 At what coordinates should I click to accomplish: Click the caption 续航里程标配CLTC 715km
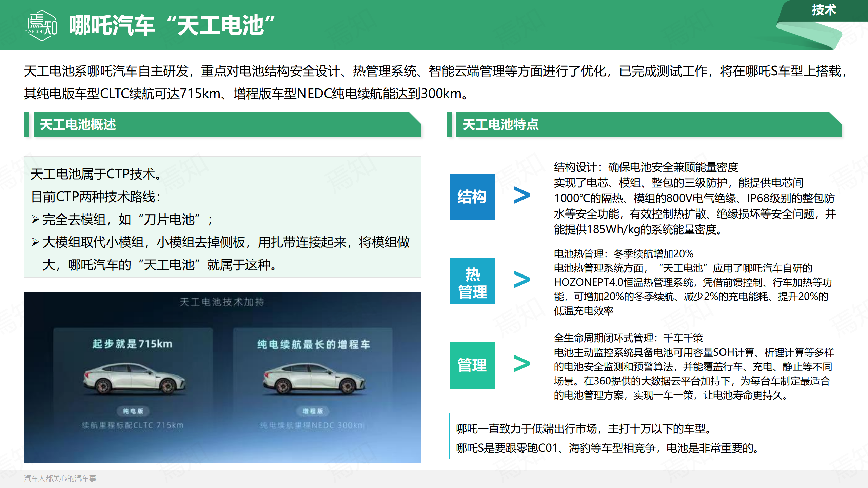[x=133, y=425]
